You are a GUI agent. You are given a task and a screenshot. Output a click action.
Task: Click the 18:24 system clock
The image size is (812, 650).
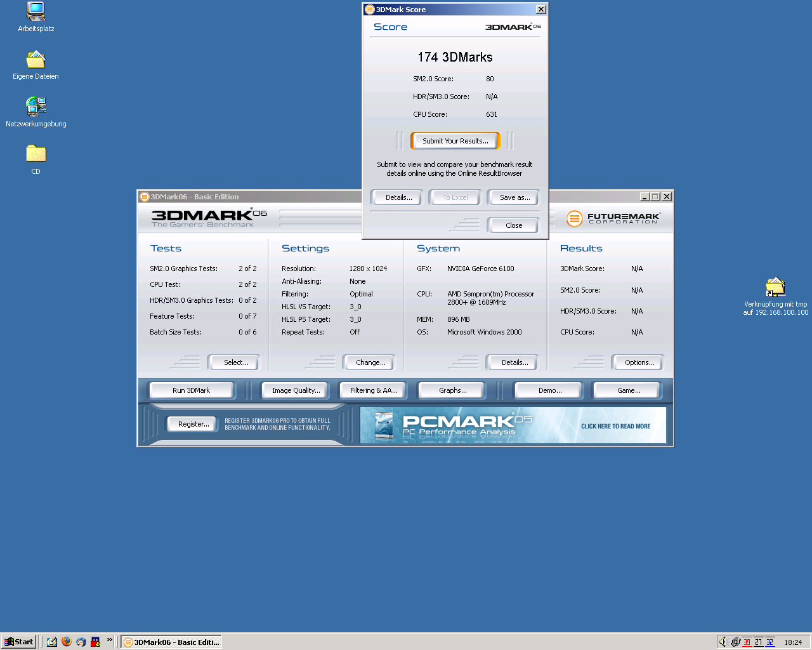coord(793,642)
